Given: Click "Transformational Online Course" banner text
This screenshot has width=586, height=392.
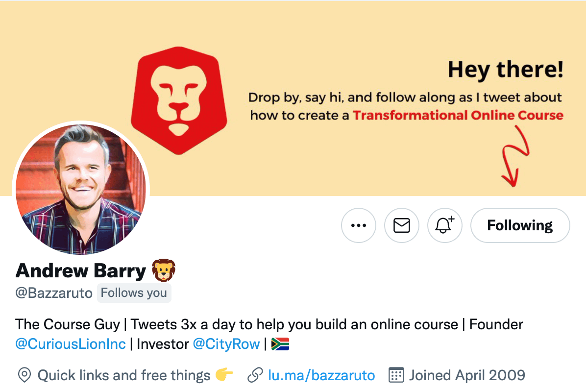Looking at the screenshot, I should point(458,116).
